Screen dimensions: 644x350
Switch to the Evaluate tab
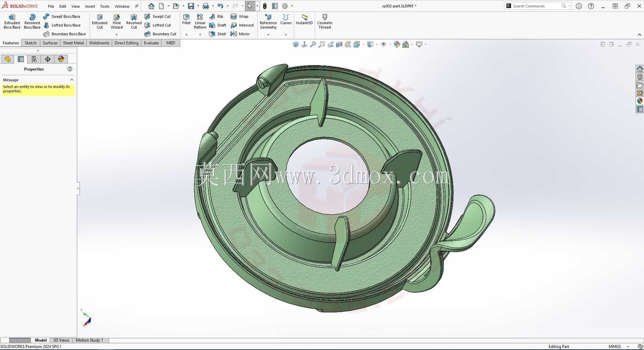151,43
